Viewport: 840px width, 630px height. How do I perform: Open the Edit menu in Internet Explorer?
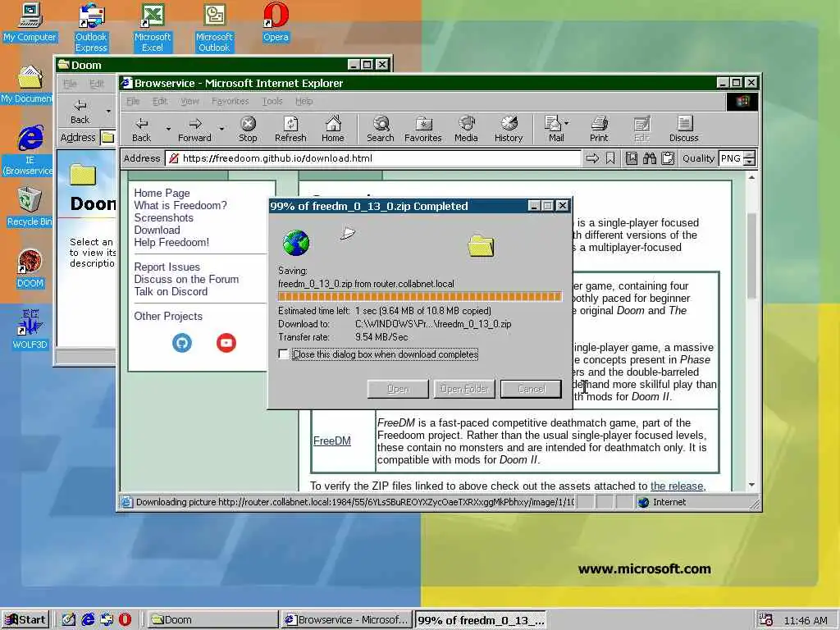pos(160,101)
